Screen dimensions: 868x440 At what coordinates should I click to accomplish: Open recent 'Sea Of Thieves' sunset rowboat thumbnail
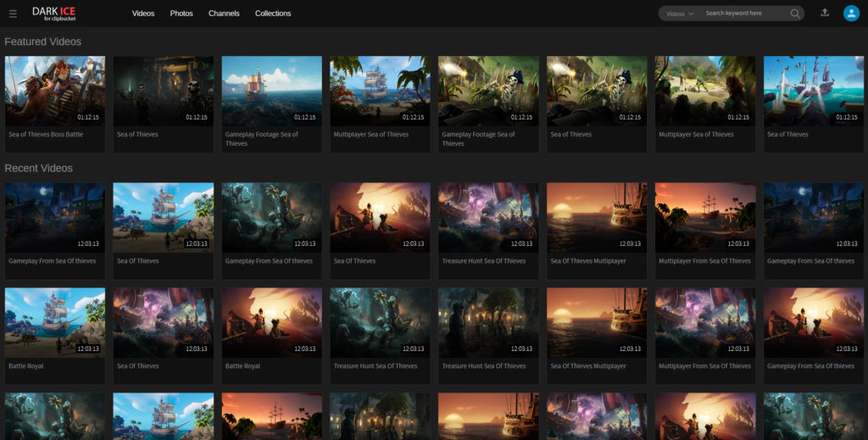(380, 218)
